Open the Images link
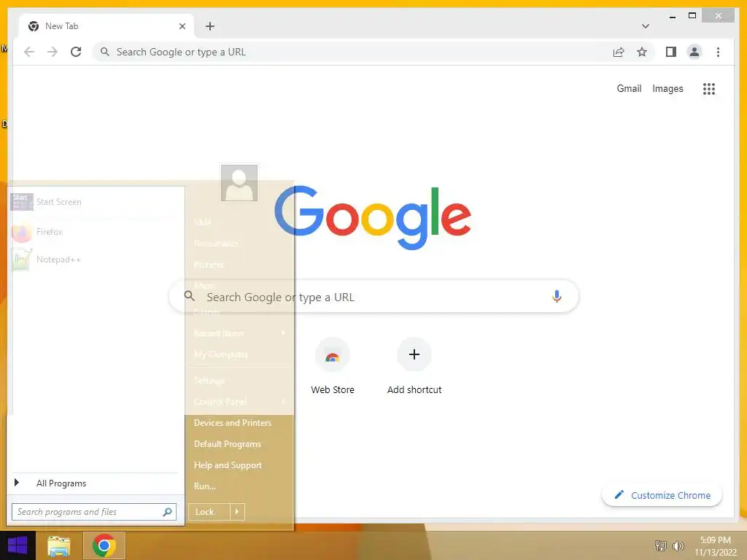The image size is (747, 560). tap(667, 88)
